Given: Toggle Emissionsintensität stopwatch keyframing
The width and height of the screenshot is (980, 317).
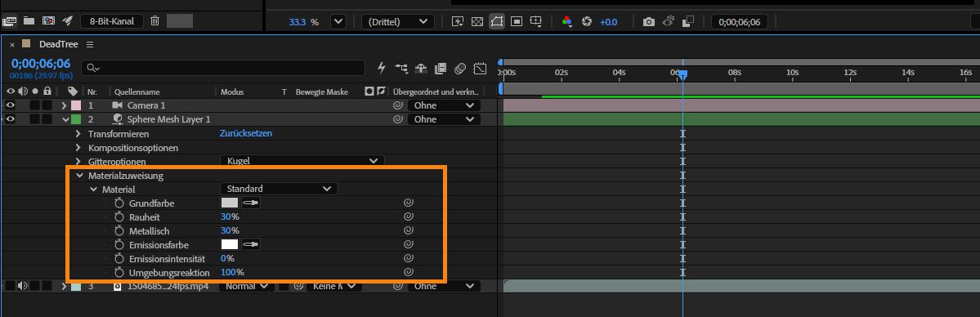Looking at the screenshot, I should pos(119,258).
